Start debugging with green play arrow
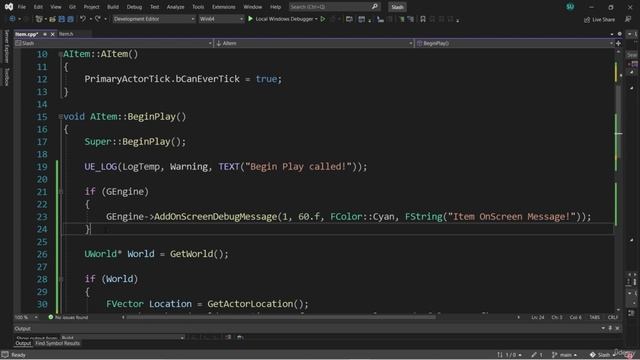Viewport: 640px width, 360px height. tap(250, 19)
